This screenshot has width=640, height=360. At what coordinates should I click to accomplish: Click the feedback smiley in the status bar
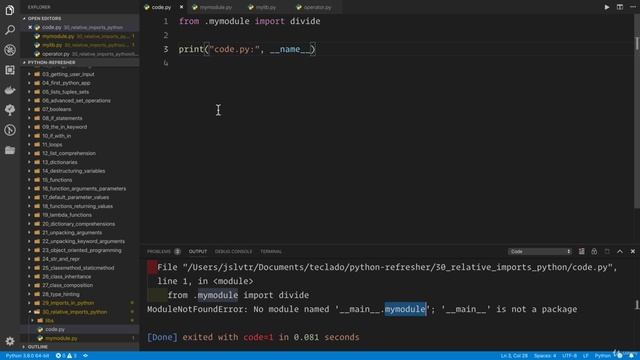click(620, 356)
